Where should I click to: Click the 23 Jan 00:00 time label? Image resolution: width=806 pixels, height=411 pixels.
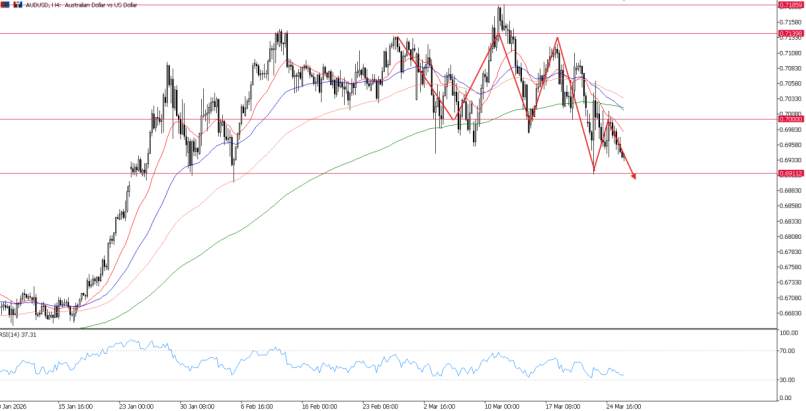(x=136, y=406)
